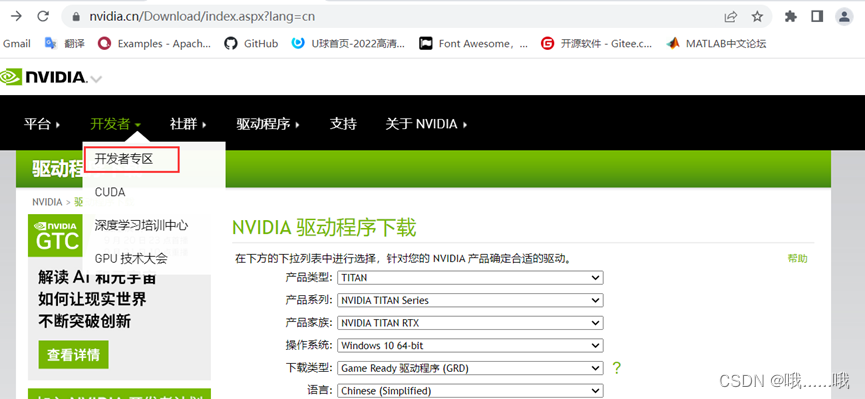Viewport: 865px width, 399px height.
Task: Reload the page with refresh icon
Action: point(43,16)
